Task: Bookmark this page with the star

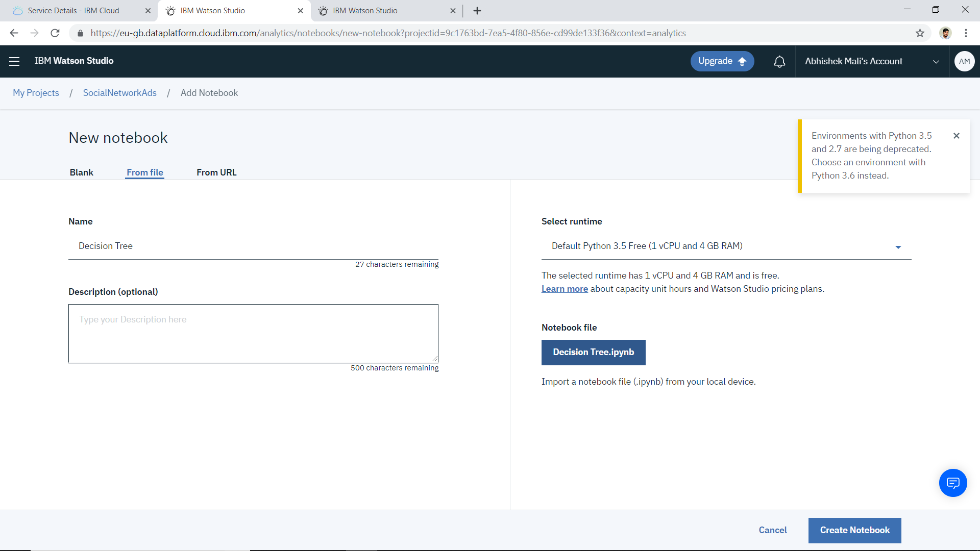Action: pyautogui.click(x=920, y=33)
